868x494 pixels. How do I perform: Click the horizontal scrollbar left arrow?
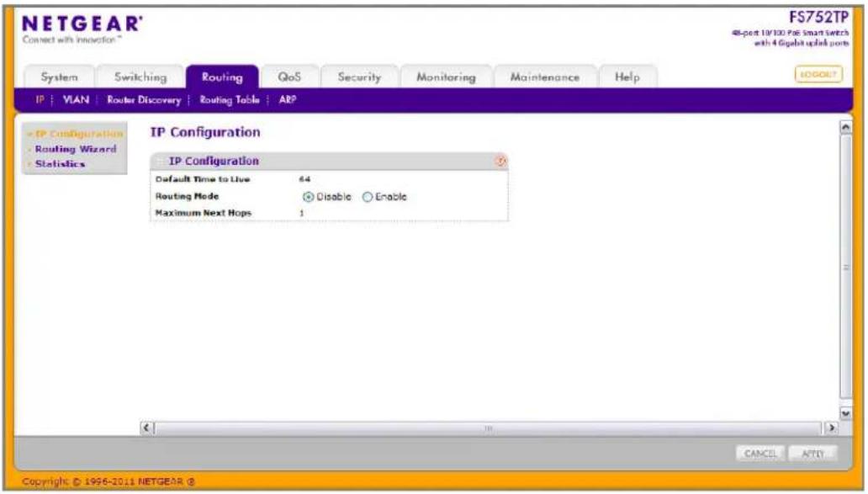pos(146,428)
